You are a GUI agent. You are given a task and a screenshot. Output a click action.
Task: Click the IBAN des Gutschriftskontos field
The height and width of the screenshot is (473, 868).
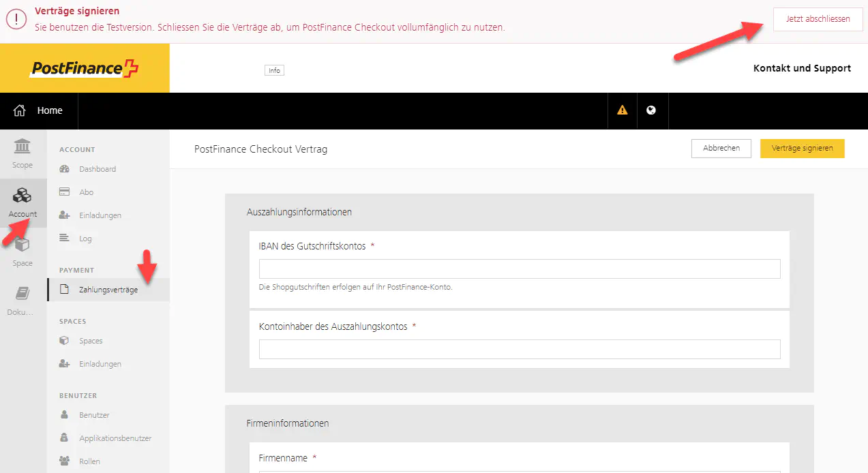[x=519, y=269]
